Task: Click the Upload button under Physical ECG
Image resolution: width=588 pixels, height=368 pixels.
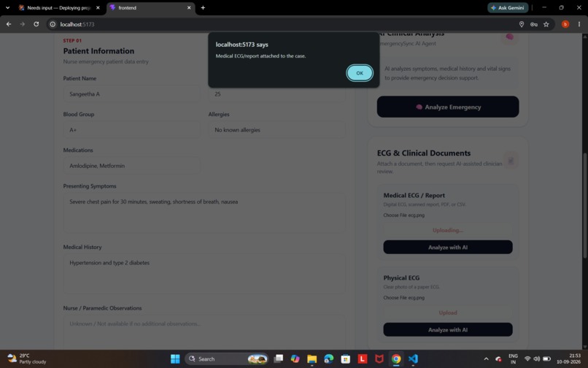Action: coord(448,313)
